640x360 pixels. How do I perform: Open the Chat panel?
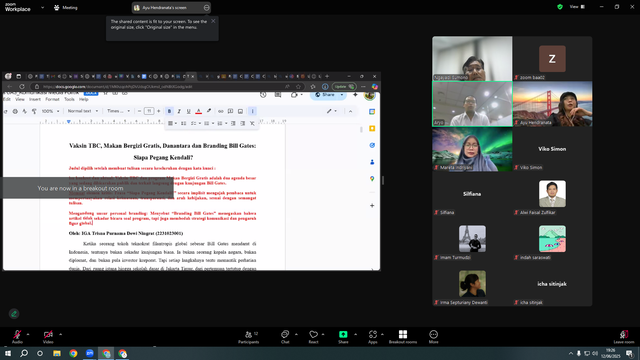[285, 337]
